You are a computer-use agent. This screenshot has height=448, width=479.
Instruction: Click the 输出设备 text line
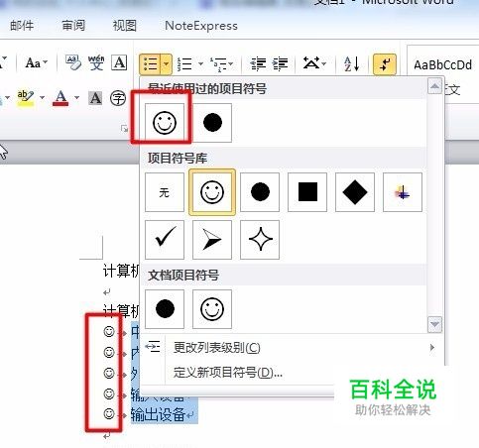click(x=158, y=414)
